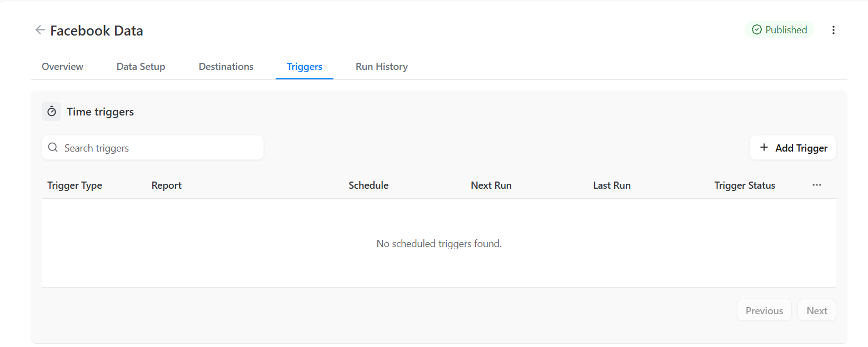Focus the Search triggers field
Image resolution: width=868 pixels, height=347 pixels.
[153, 148]
